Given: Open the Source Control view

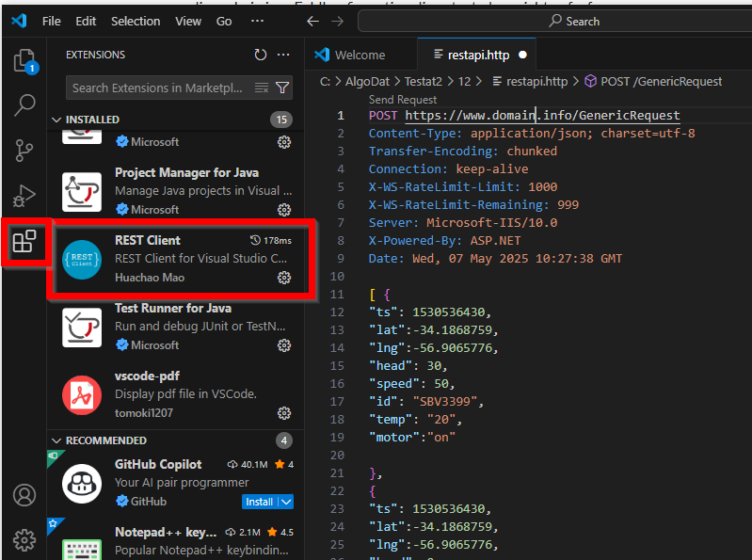Looking at the screenshot, I should click(24, 151).
